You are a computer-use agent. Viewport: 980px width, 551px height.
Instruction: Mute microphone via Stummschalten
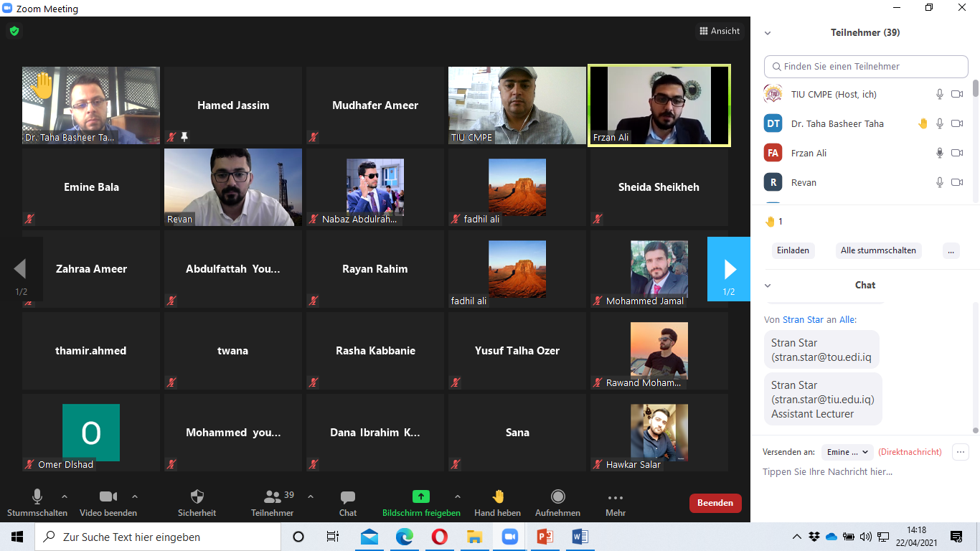pyautogui.click(x=37, y=496)
